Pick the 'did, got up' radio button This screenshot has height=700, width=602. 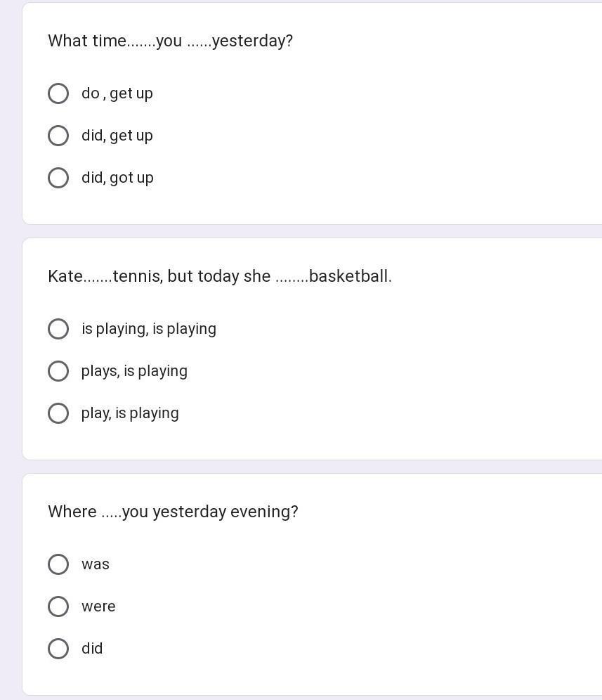(x=58, y=178)
